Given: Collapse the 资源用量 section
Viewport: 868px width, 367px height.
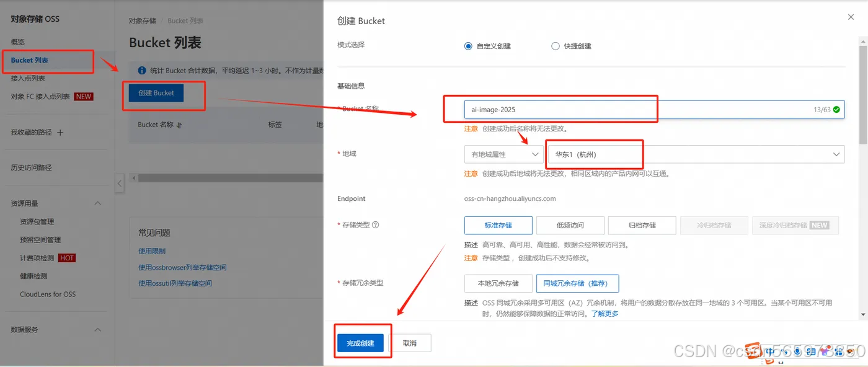Looking at the screenshot, I should 97,203.
